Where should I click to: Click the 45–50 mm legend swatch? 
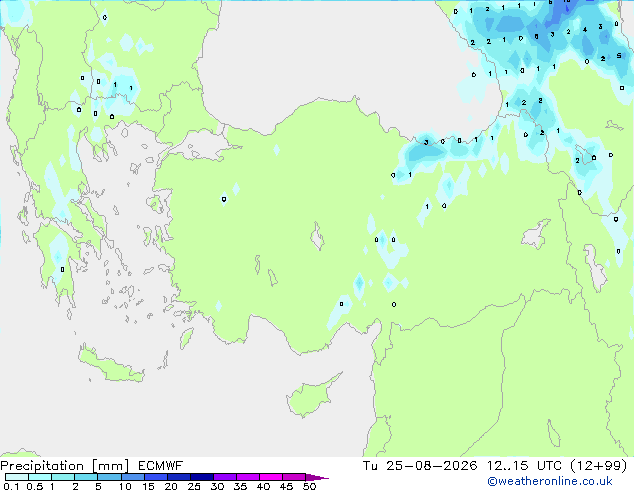[x=294, y=477]
